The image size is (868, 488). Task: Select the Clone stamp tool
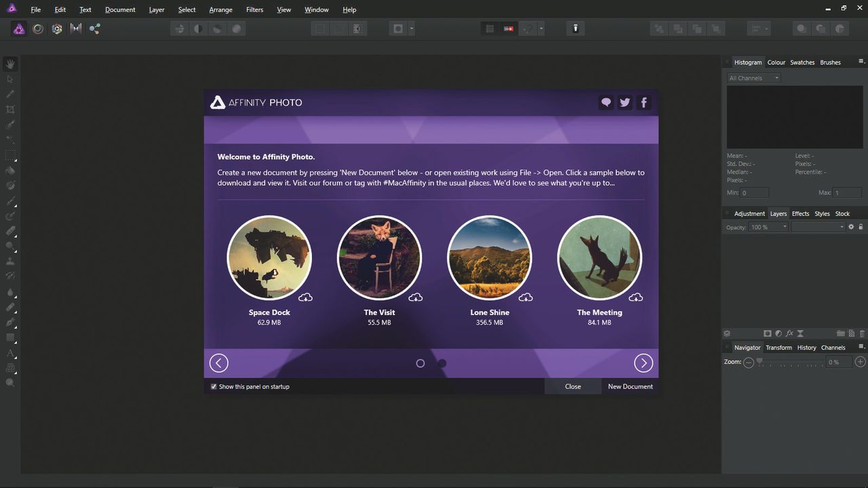point(10,261)
